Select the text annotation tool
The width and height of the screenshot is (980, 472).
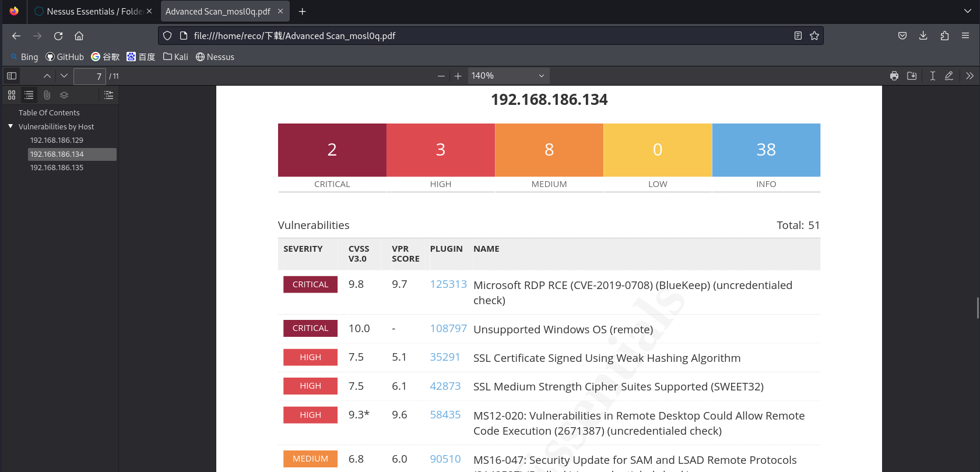click(933, 76)
